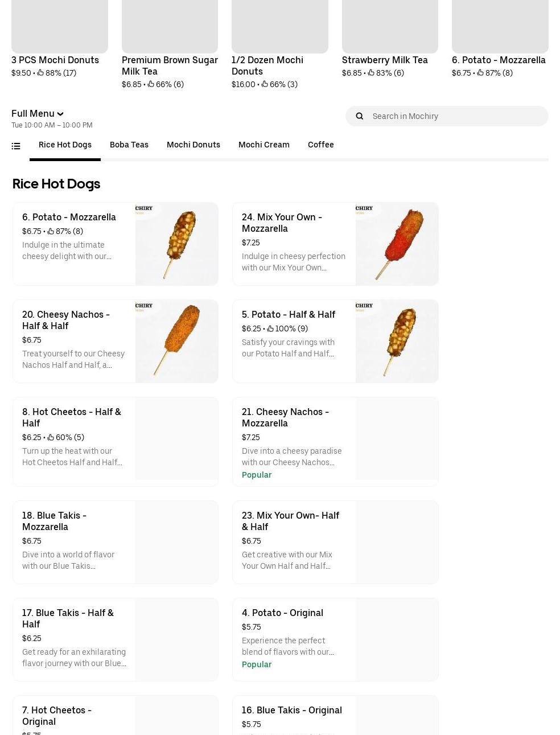Select 23. Mix Your Own- Half & Half
560x735 pixels.
click(x=335, y=542)
